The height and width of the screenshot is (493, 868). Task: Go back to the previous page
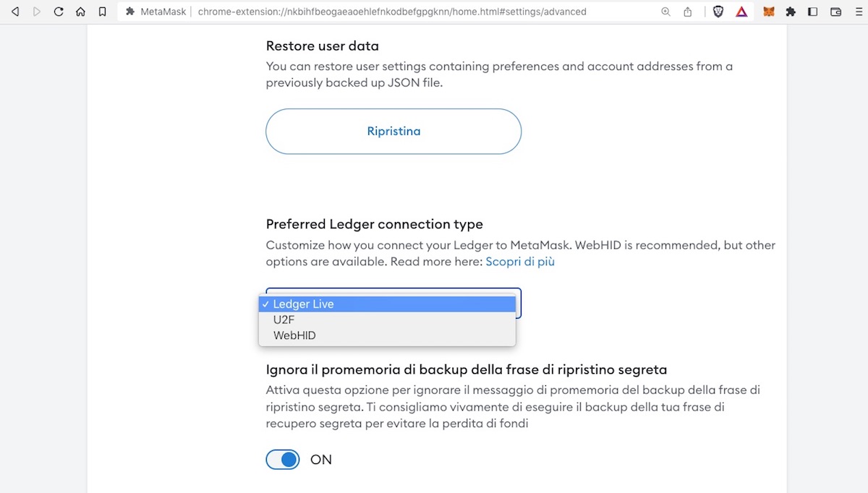[15, 12]
